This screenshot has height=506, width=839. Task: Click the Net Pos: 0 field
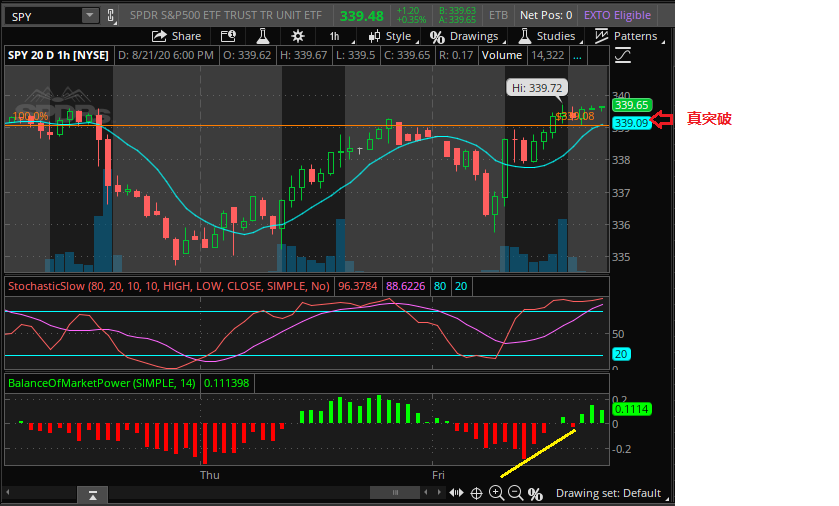tap(546, 16)
